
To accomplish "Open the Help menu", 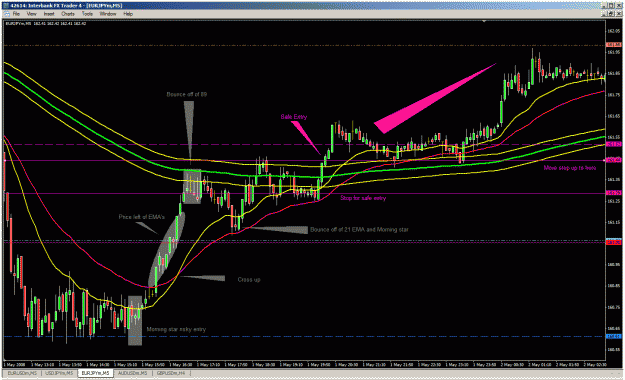I will 128,14.
